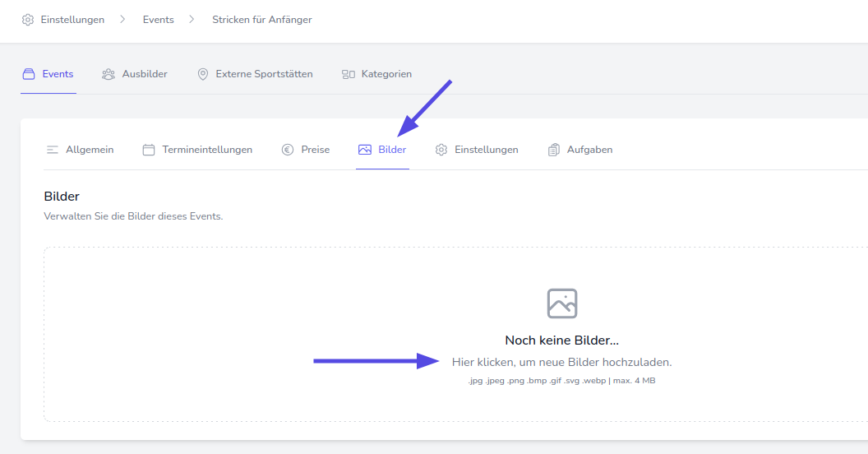The width and height of the screenshot is (868, 454).
Task: Open the Preise sub-tab
Action: 316,150
